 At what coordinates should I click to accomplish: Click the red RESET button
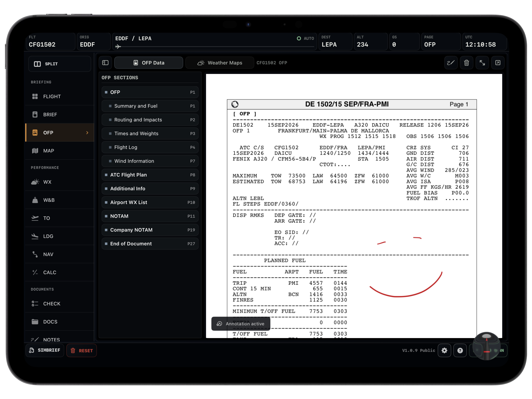tap(82, 350)
